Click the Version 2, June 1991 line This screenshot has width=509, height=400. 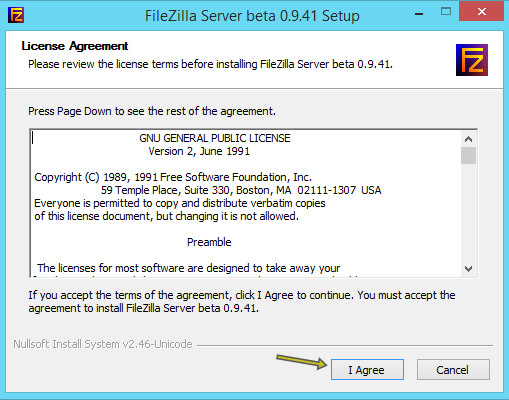pos(199,151)
